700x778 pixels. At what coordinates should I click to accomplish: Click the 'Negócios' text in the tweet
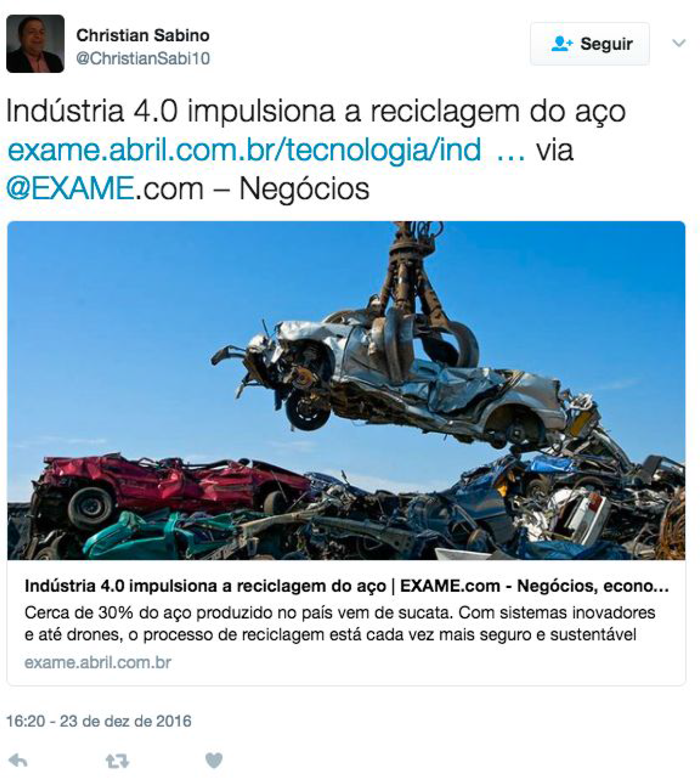pyautogui.click(x=304, y=189)
